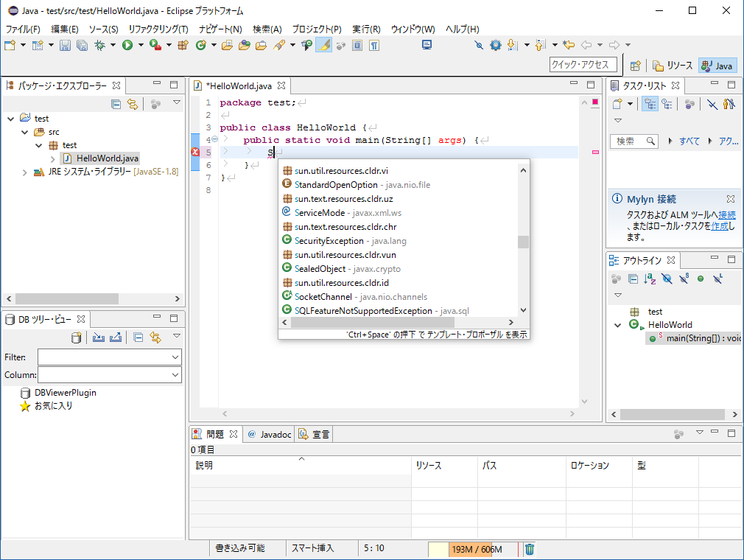
Task: Open the Filter combo box dropdown
Action: click(x=175, y=357)
